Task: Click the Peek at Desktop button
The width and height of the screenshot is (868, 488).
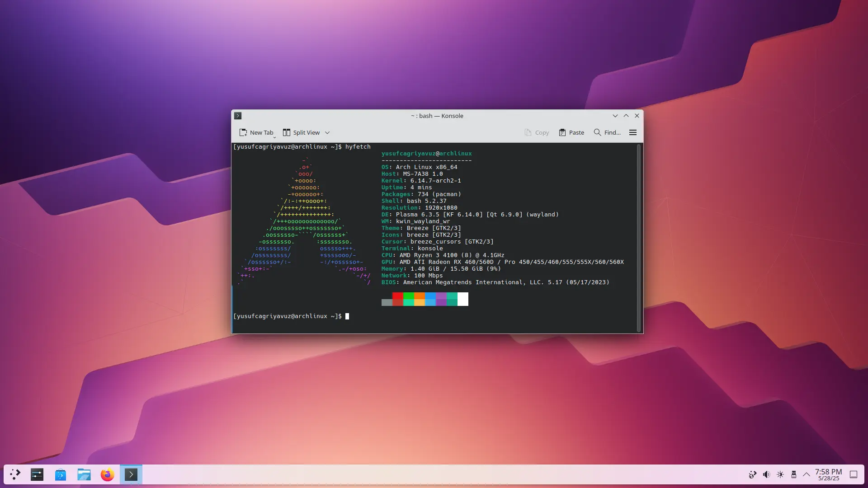Action: click(854, 474)
